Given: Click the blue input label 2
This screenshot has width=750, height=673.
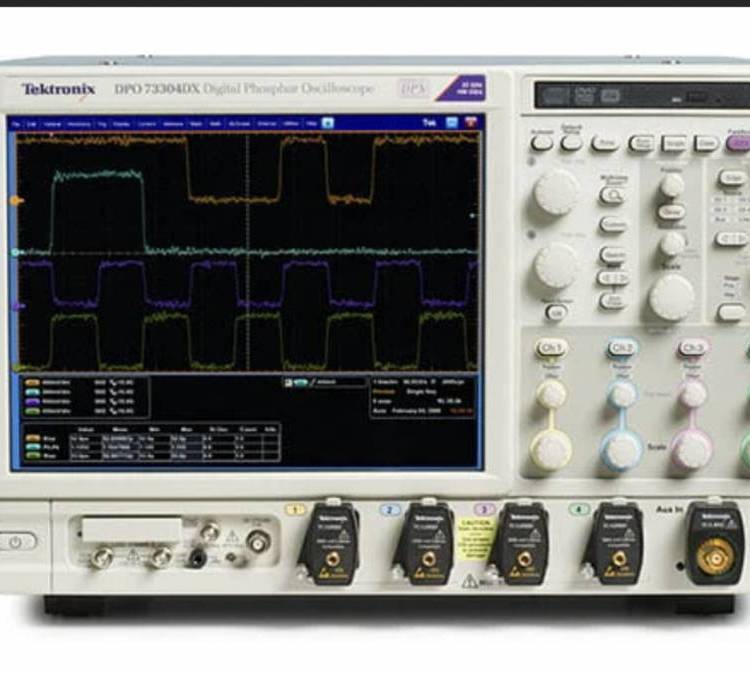Looking at the screenshot, I should coord(389,510).
